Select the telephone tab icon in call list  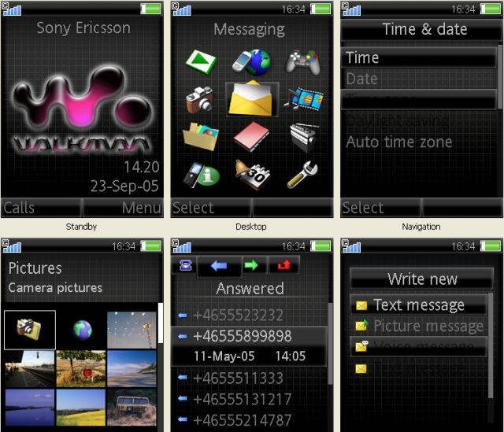coord(185,265)
